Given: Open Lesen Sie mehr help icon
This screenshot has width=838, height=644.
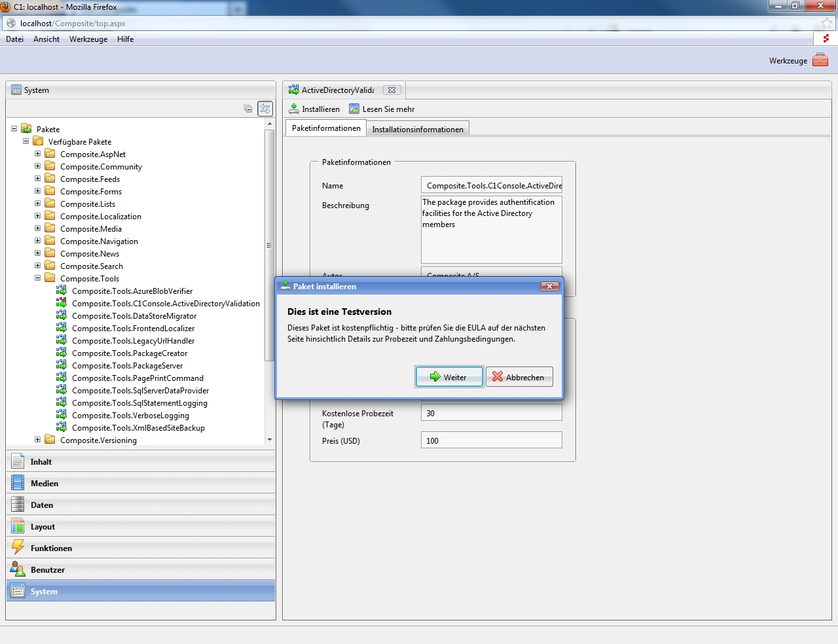Looking at the screenshot, I should pos(354,109).
